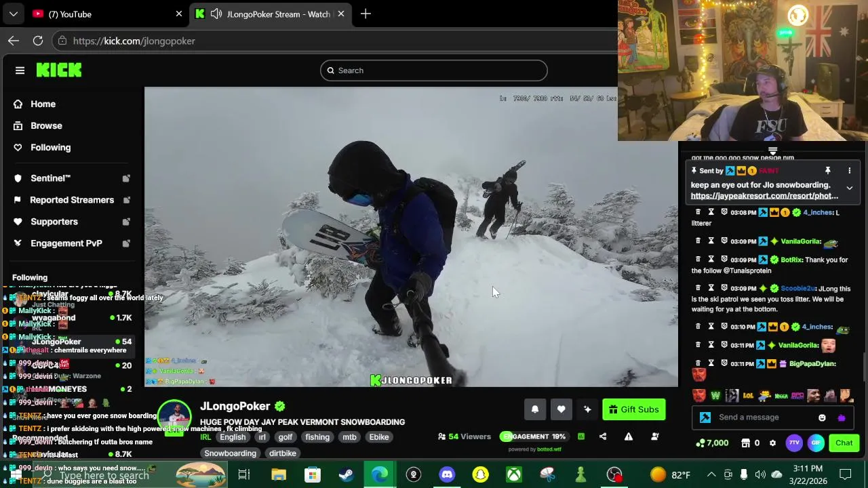Launch Steam from the taskbar

346,474
